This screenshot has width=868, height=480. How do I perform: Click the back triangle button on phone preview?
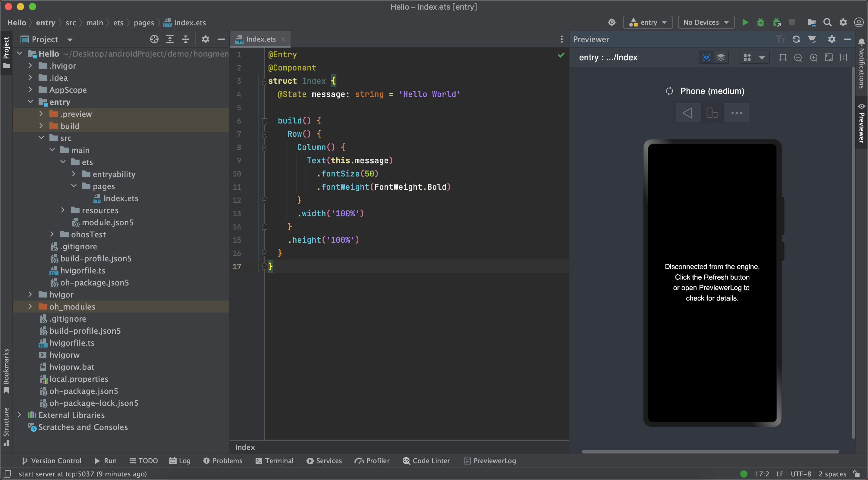tap(687, 113)
